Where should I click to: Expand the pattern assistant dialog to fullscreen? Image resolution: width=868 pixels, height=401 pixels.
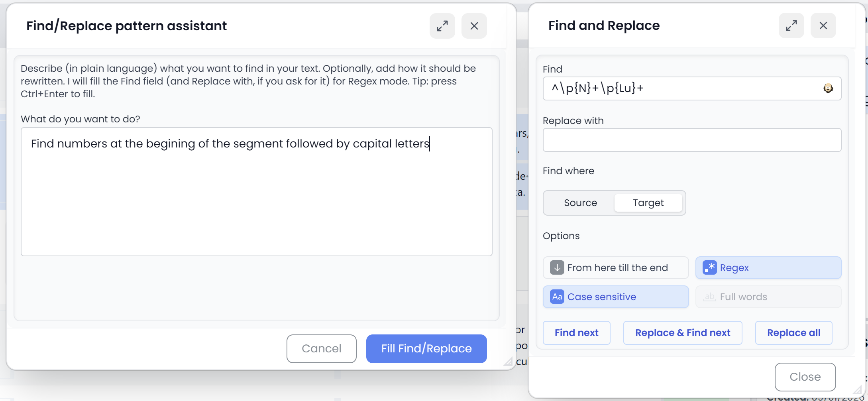click(442, 26)
